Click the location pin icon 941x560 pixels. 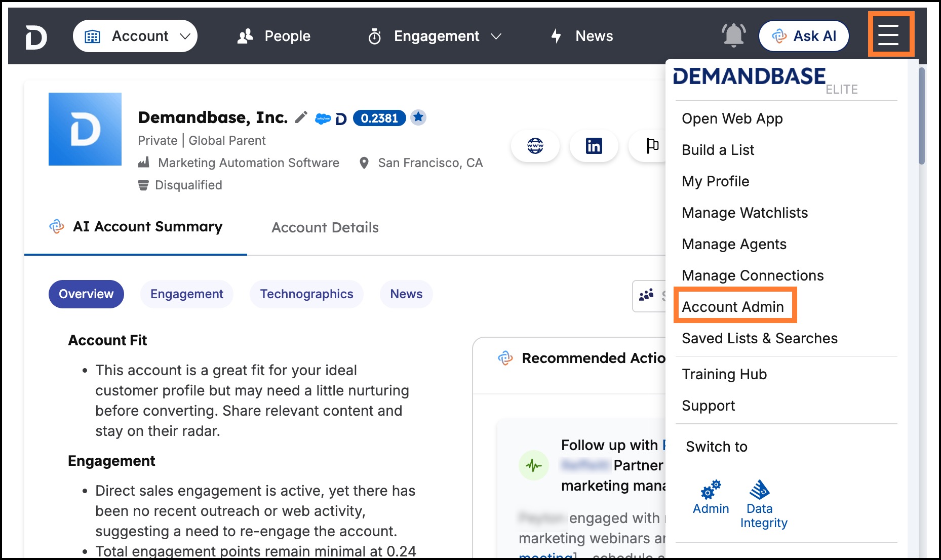pyautogui.click(x=364, y=163)
